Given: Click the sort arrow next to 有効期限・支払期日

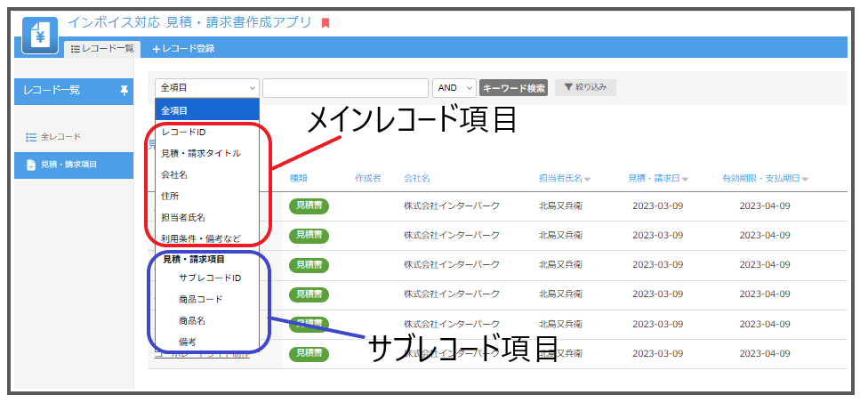Looking at the screenshot, I should tap(805, 179).
